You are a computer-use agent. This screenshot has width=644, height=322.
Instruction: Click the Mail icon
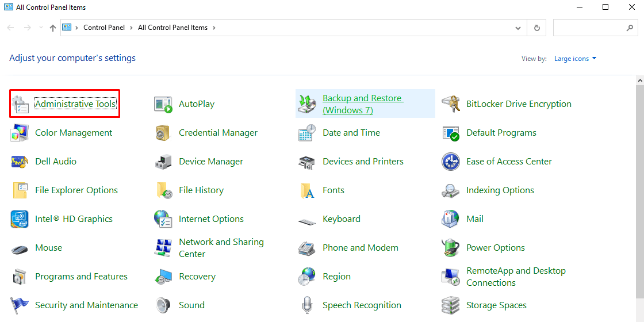(x=451, y=219)
